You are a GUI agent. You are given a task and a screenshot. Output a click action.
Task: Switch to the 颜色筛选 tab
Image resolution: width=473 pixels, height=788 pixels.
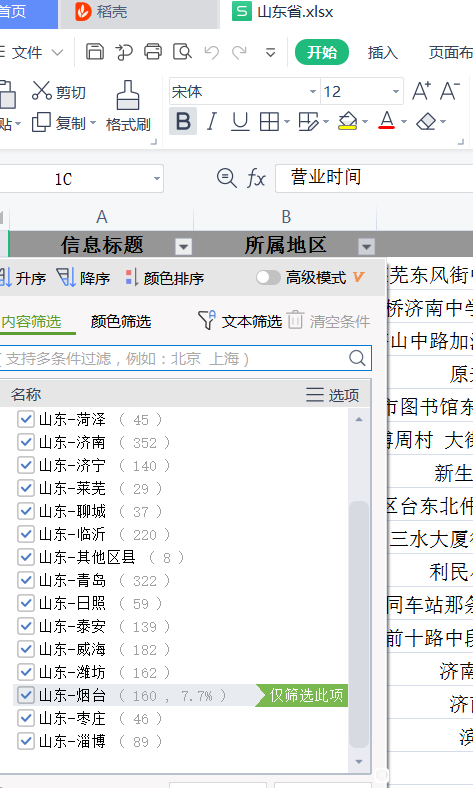click(121, 322)
